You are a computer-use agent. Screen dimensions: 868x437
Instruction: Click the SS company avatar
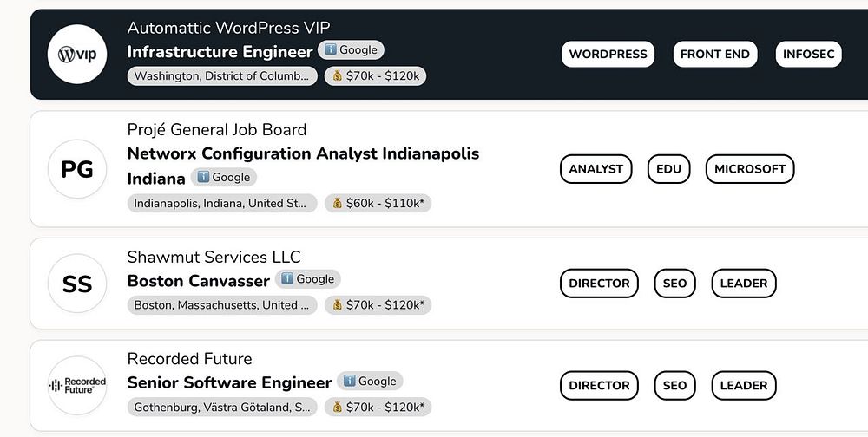coord(77,284)
